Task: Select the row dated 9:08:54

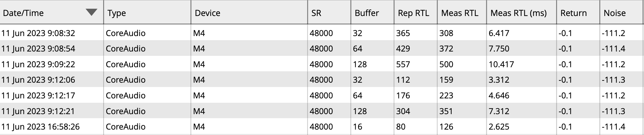Action: point(38,49)
